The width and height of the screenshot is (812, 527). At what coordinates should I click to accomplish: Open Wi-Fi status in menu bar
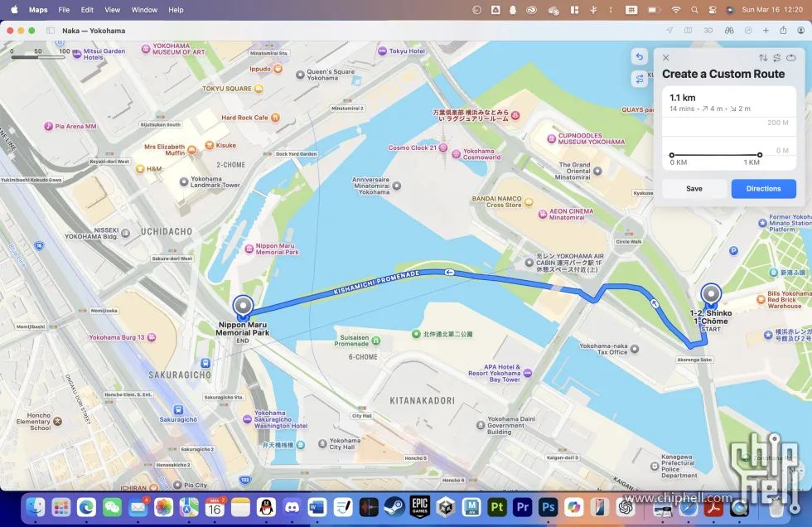(676, 10)
